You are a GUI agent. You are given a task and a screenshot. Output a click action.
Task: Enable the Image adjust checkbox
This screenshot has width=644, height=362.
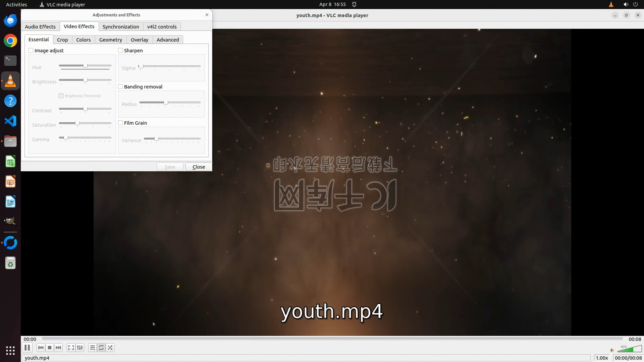click(31, 50)
